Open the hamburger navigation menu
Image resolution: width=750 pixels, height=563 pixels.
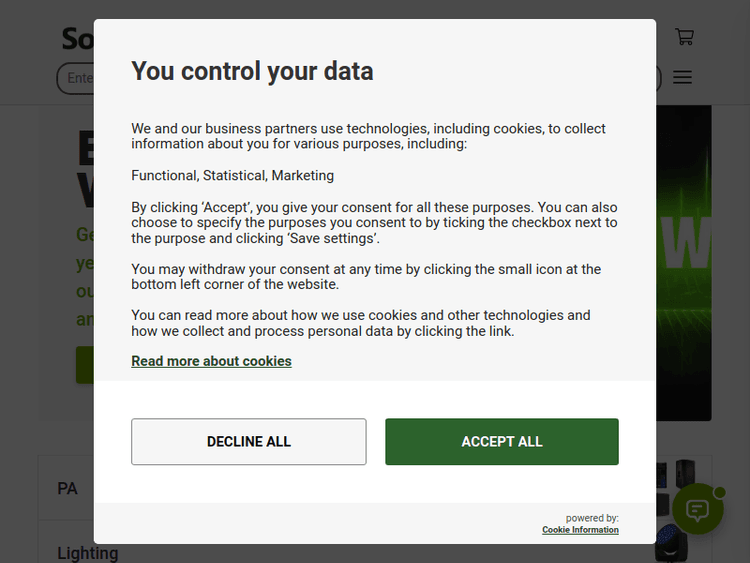coord(682,77)
